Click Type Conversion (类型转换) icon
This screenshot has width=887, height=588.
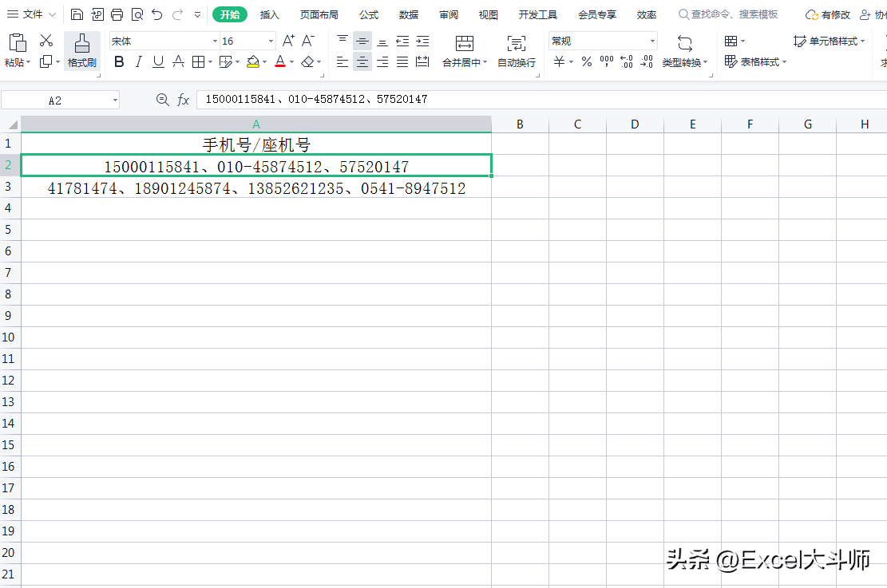tap(684, 44)
